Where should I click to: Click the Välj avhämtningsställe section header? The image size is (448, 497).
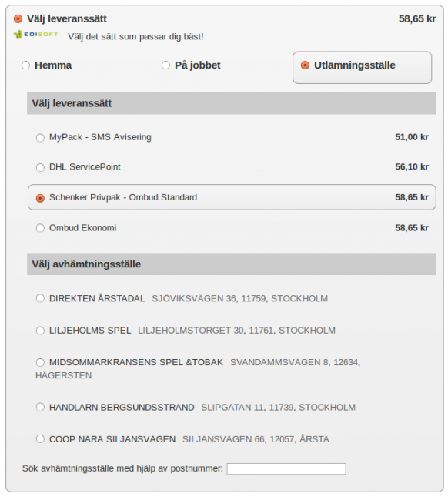(232, 264)
